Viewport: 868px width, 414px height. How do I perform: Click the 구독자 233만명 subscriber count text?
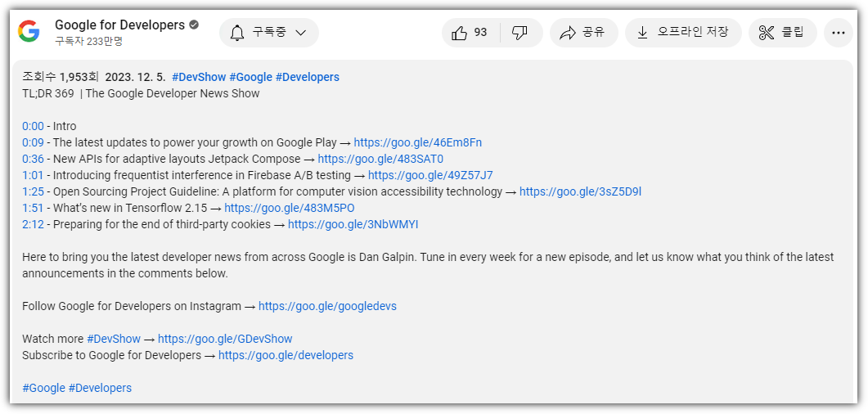[x=88, y=42]
